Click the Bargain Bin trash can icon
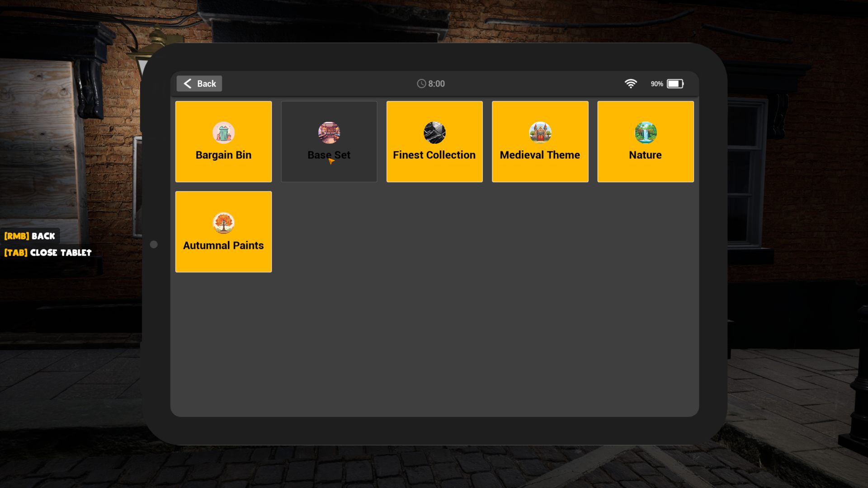868x488 pixels. [x=223, y=132]
